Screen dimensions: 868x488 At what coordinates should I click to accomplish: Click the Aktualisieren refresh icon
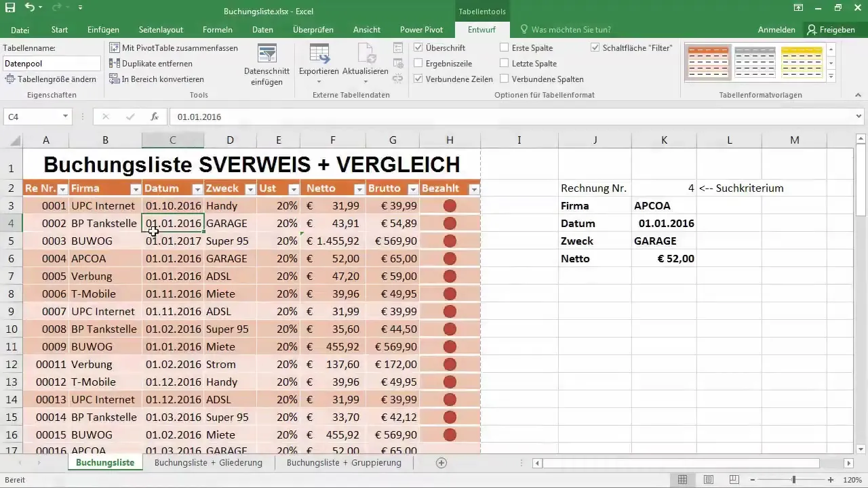click(x=366, y=54)
